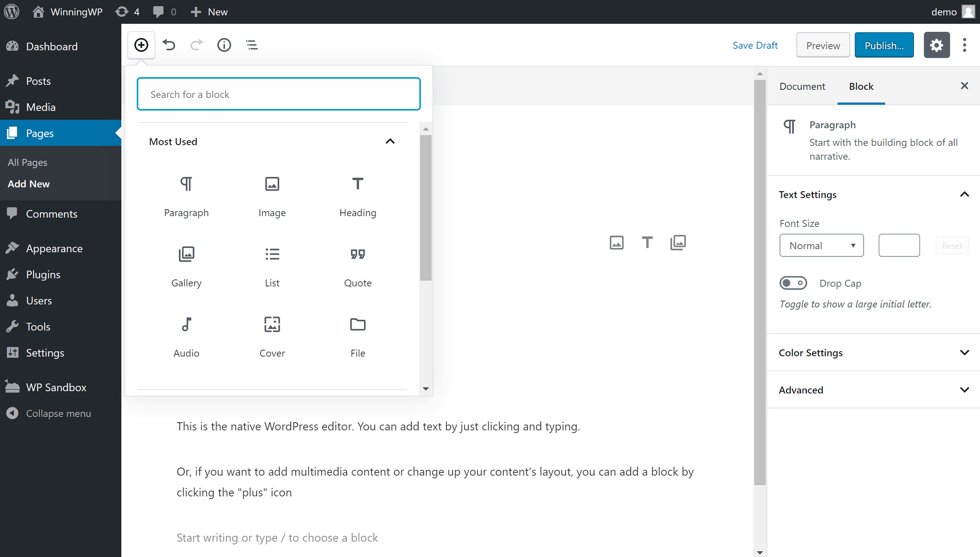
Task: Click the Save Draft button
Action: tap(755, 45)
